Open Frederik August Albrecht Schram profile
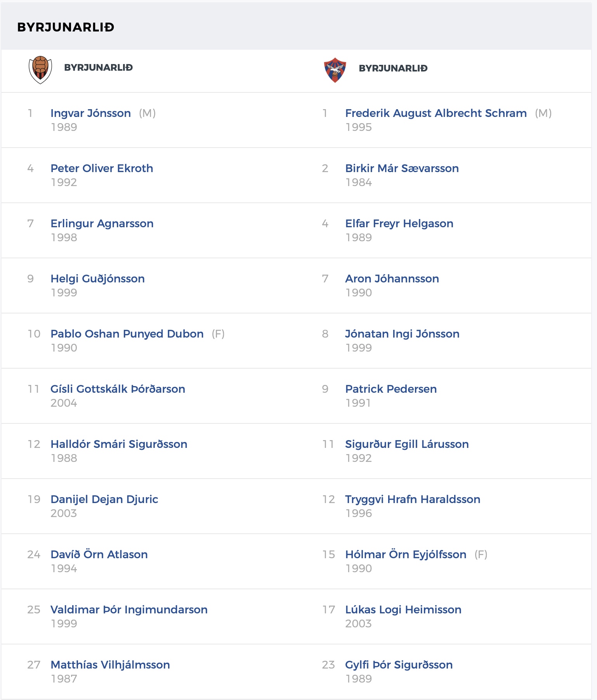This screenshot has width=597, height=700. pos(436,113)
